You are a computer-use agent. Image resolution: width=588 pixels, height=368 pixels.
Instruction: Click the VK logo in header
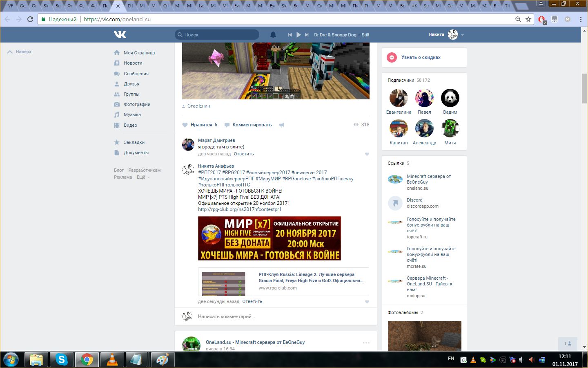(x=120, y=35)
